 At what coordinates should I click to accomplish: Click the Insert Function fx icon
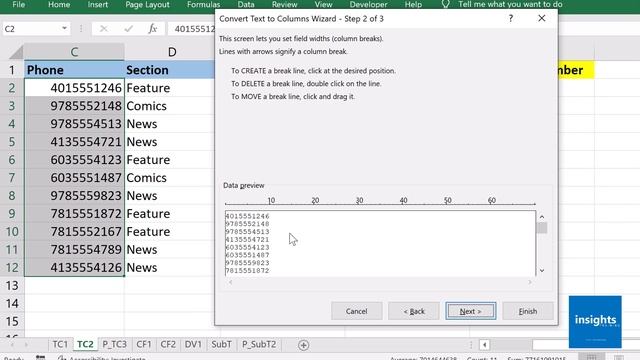pyautogui.click(x=153, y=29)
